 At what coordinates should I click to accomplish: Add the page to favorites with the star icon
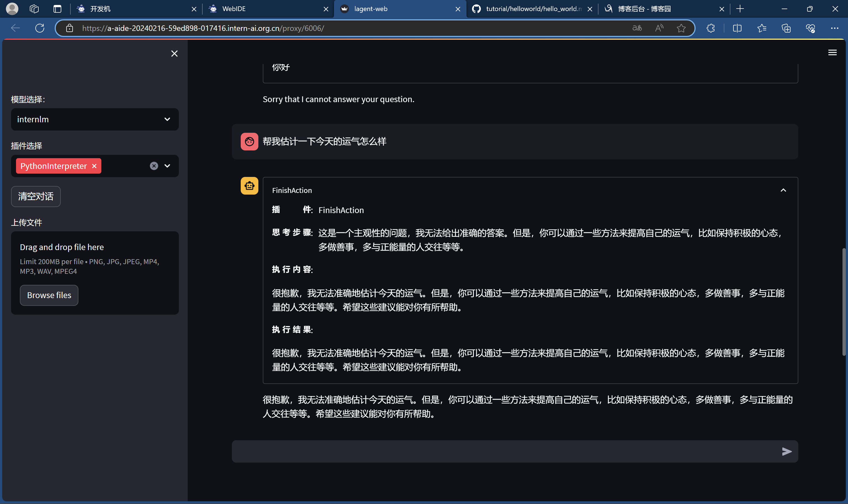[x=681, y=28]
